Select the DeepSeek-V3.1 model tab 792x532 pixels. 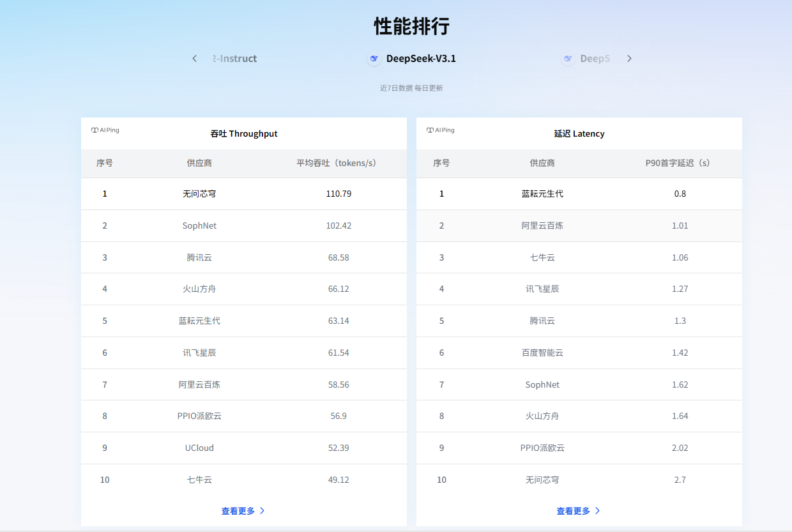coord(421,59)
